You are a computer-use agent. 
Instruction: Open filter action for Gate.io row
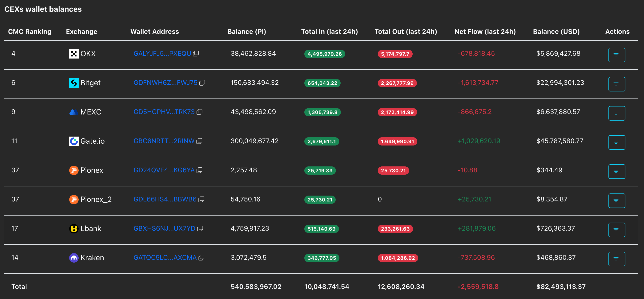617,142
